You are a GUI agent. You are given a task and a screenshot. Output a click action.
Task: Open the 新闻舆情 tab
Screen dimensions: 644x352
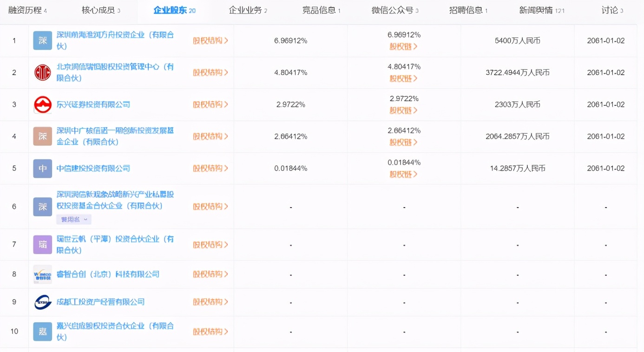(540, 10)
